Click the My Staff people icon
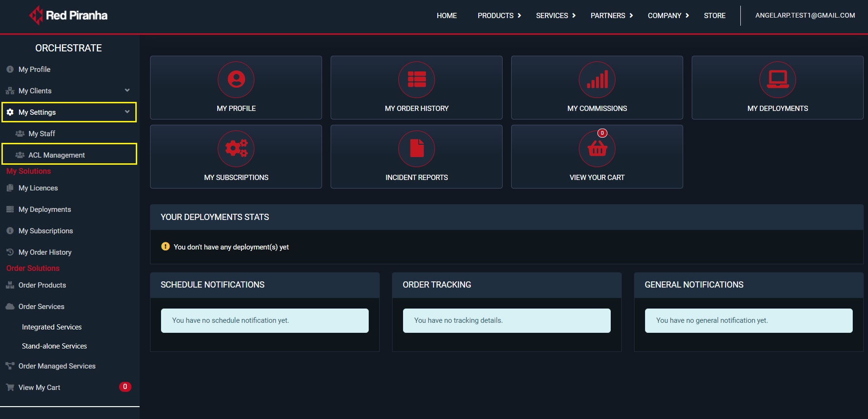This screenshot has height=419, width=868. 20,134
